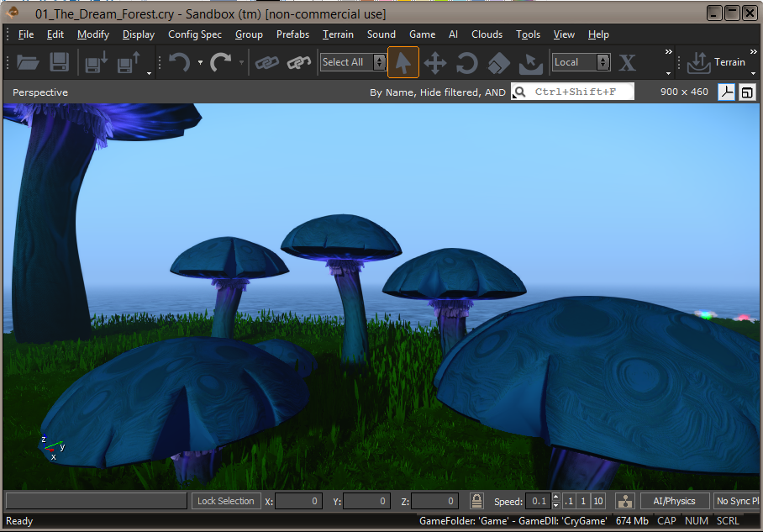The height and width of the screenshot is (532, 763).
Task: Select the Rotate tool icon
Action: point(466,63)
